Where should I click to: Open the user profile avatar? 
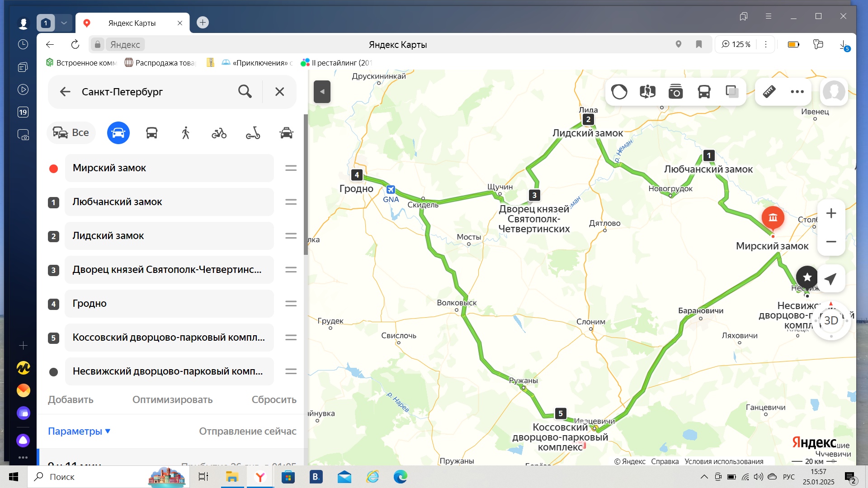pos(834,92)
